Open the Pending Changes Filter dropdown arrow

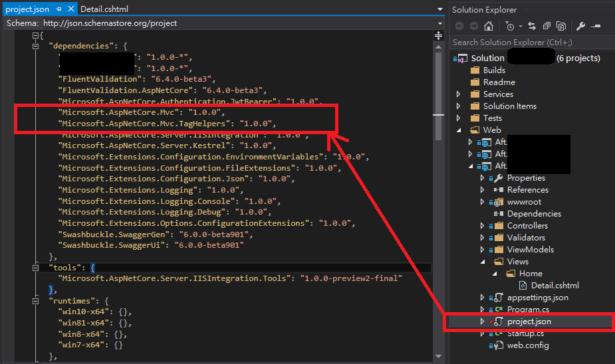tap(521, 27)
